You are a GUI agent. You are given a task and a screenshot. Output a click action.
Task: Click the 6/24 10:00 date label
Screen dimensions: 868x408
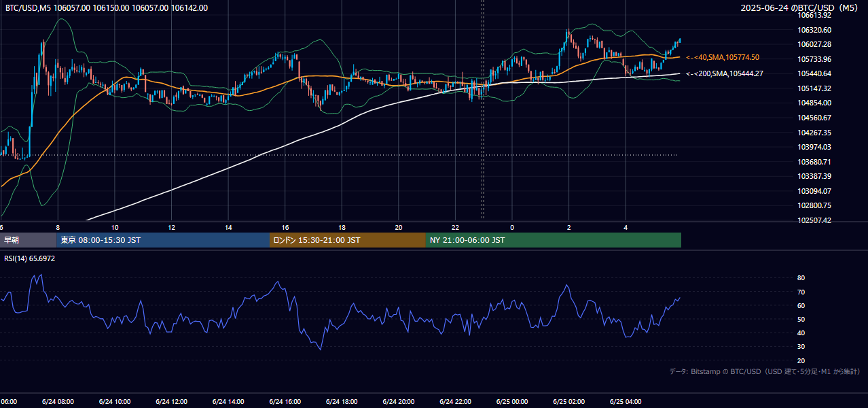pos(115,401)
